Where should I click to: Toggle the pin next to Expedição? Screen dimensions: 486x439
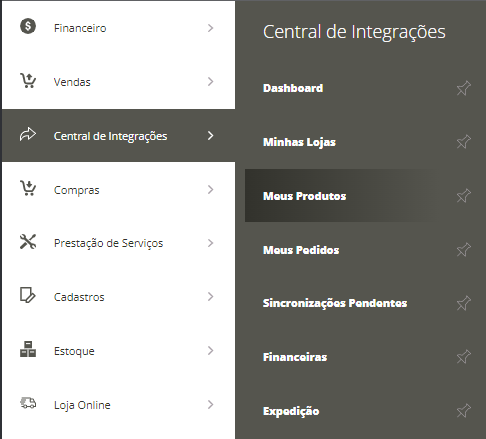[464, 411]
